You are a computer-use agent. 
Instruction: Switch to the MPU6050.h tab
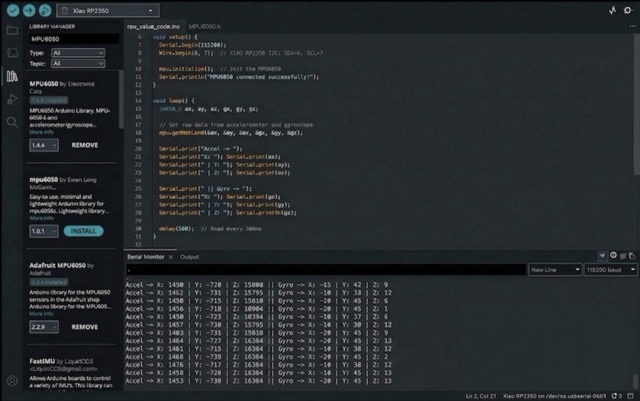(204, 26)
